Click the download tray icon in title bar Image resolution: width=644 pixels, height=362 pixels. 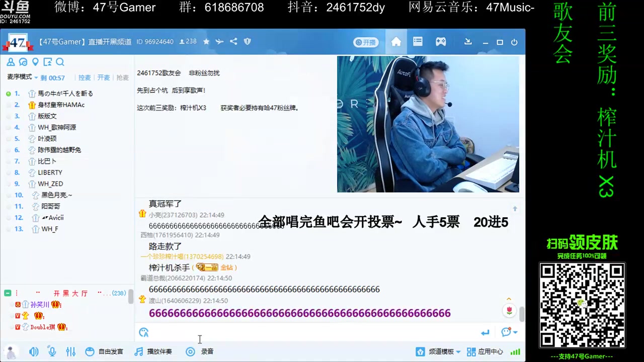468,42
